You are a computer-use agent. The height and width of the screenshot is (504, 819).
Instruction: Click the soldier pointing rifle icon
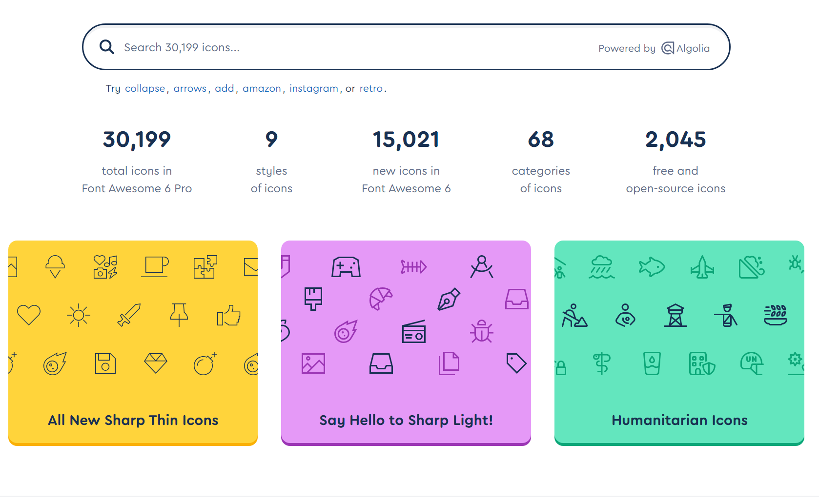point(726,315)
